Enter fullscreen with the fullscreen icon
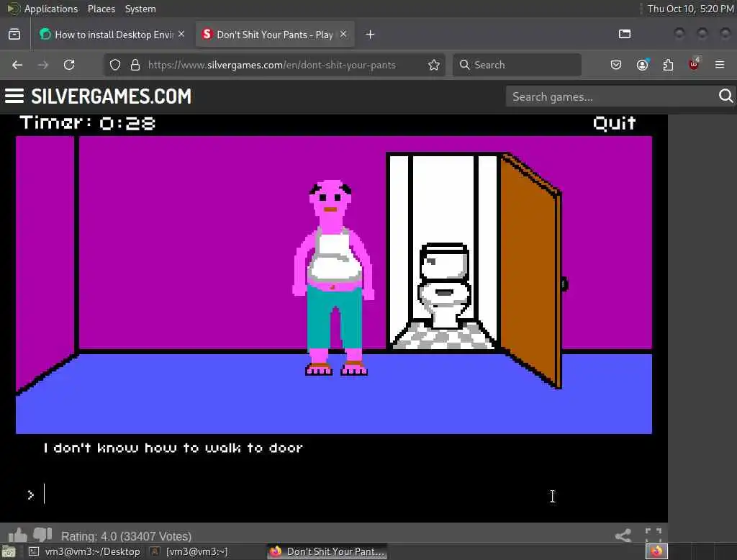The image size is (737, 560). pos(654,536)
